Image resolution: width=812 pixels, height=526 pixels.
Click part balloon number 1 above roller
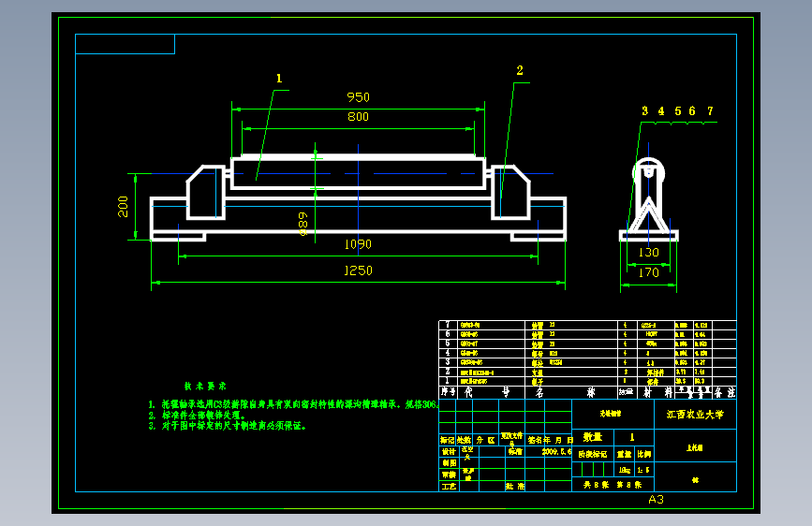coord(279,79)
